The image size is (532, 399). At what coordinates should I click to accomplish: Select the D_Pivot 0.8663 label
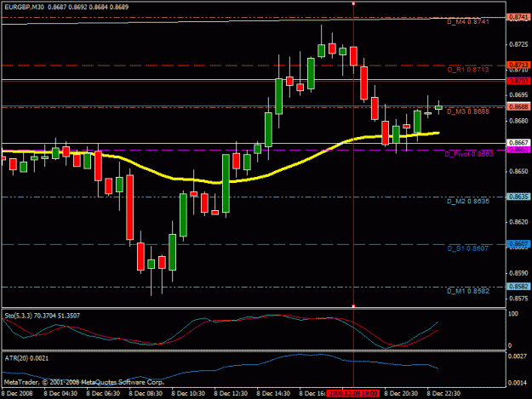pyautogui.click(x=469, y=154)
